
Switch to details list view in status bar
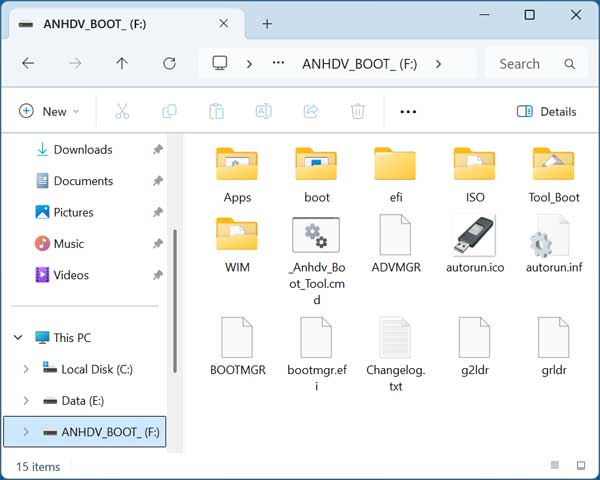[554, 465]
